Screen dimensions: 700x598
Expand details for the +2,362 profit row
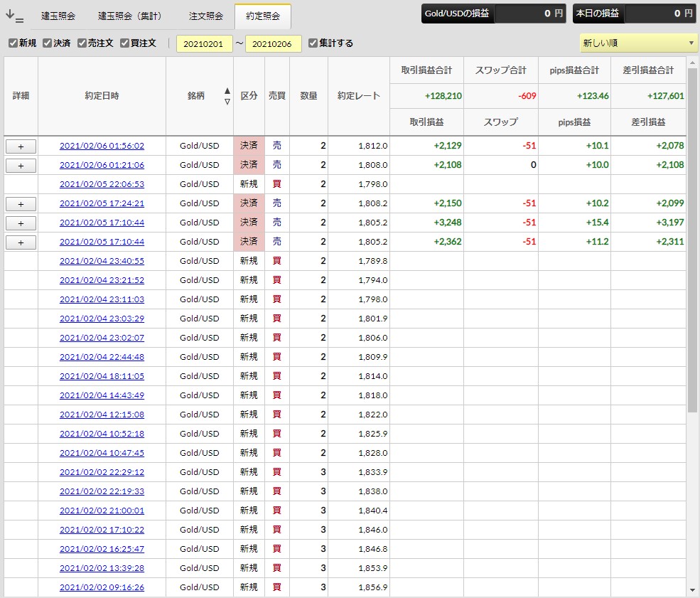click(x=21, y=242)
